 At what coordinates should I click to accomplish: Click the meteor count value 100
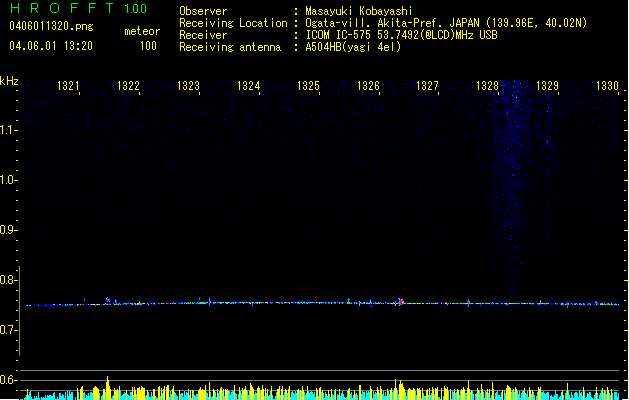click(148, 46)
